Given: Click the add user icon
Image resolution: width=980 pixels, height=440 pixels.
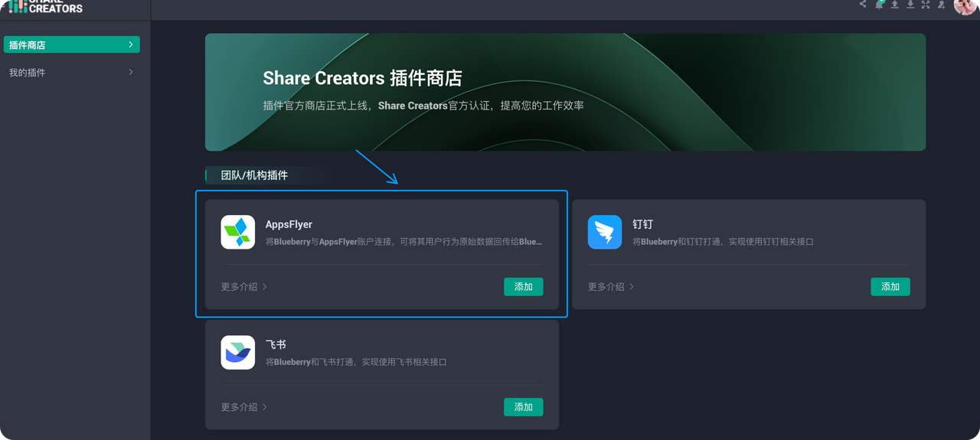Looking at the screenshot, I should coord(941,4).
